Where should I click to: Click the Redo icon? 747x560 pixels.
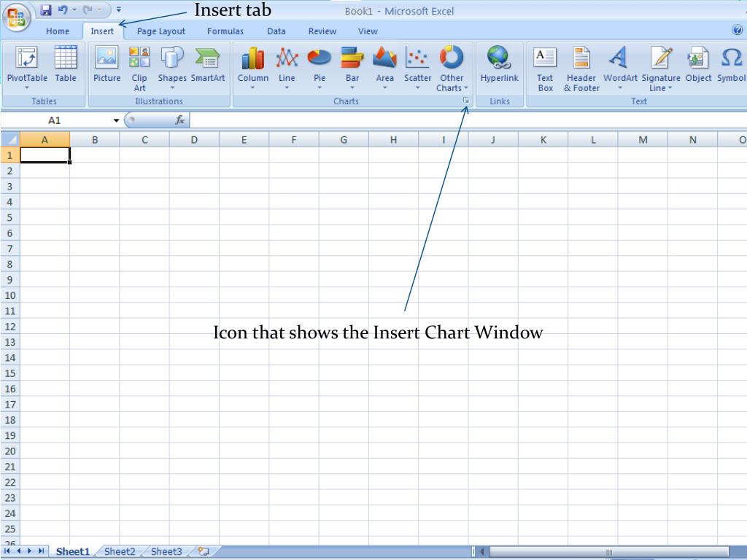pyautogui.click(x=88, y=10)
